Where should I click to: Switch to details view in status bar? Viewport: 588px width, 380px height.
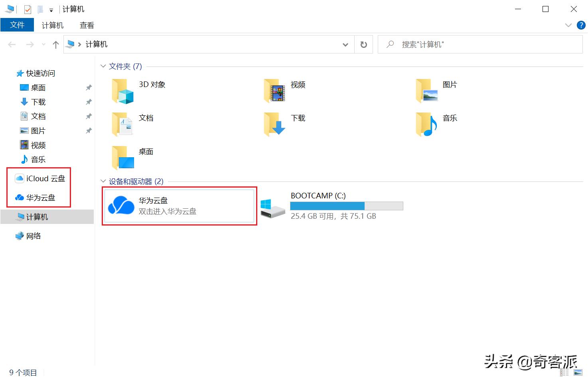pos(564,373)
